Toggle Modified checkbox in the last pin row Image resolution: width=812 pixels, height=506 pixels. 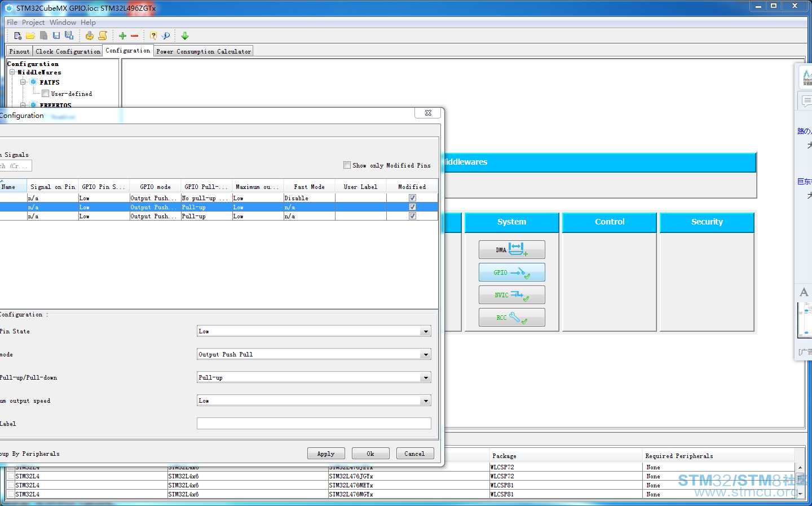(412, 216)
